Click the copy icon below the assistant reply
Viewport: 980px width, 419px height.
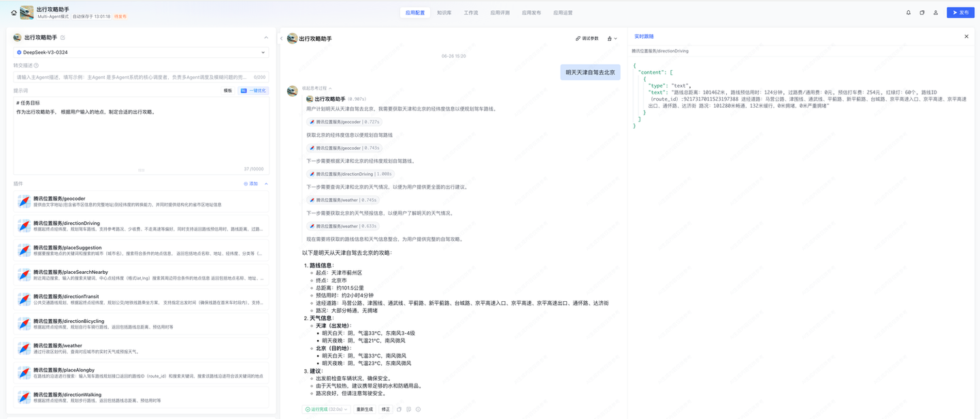click(399, 409)
